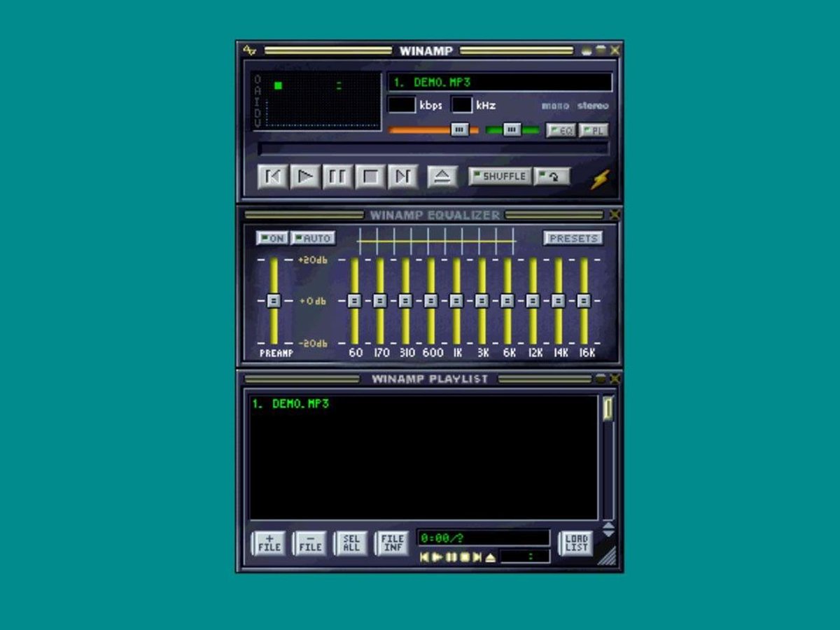Click the 12K equalizer slider
The image size is (840, 630).
coord(533,301)
